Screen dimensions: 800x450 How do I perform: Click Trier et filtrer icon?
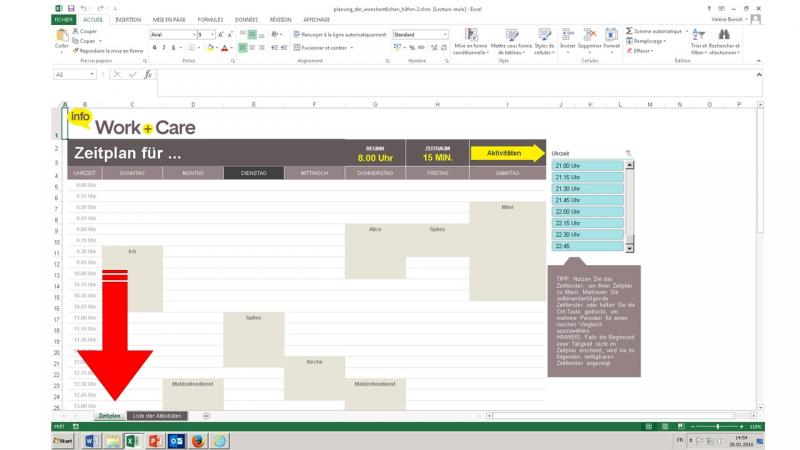(697, 37)
